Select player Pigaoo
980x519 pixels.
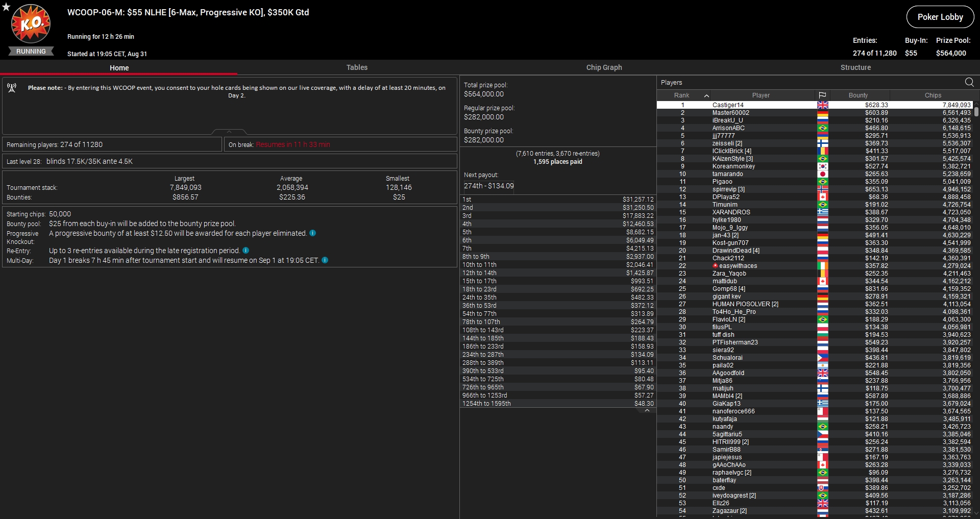click(815, 182)
